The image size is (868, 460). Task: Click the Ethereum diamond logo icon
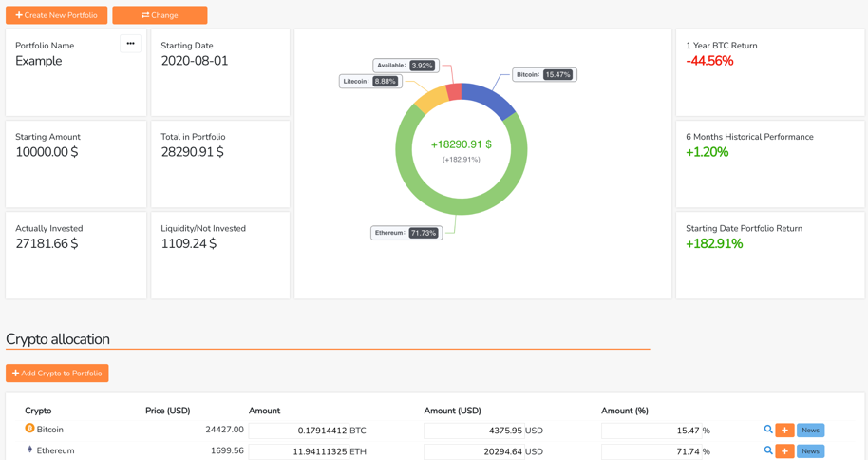coord(29,450)
